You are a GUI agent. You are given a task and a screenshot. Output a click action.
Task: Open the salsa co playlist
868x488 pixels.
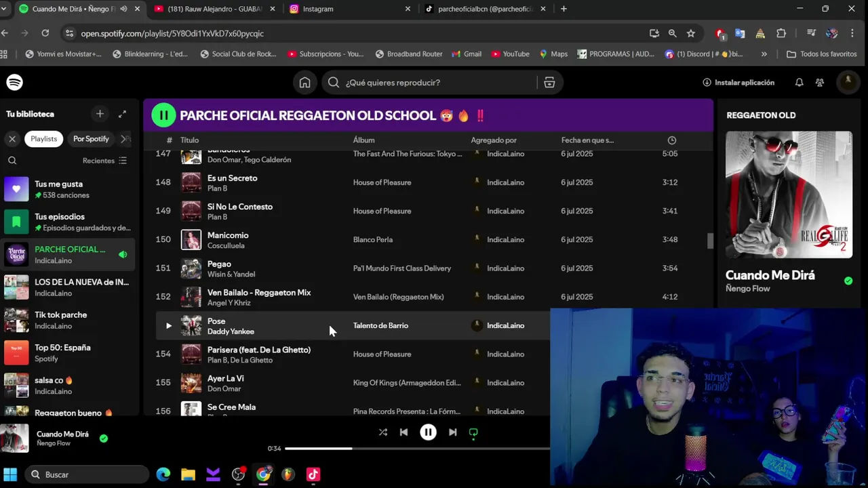pos(69,385)
